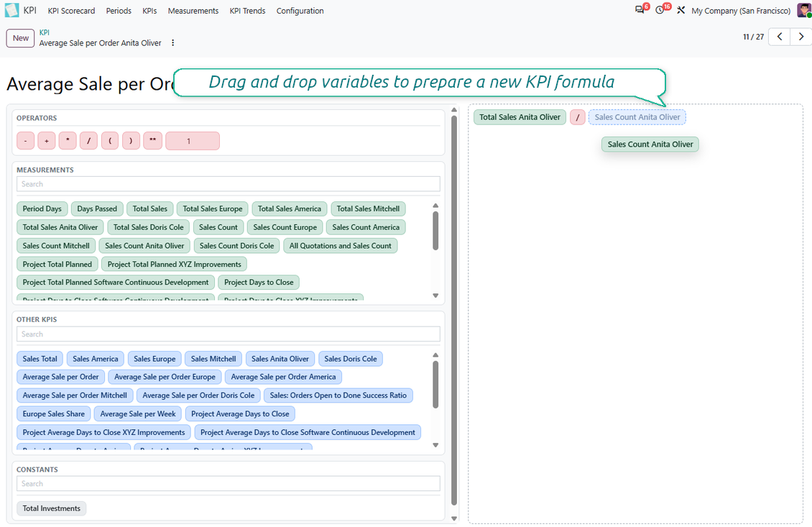The height and width of the screenshot is (527, 812).
Task: Select the divide operator in the Operators panel
Action: tap(89, 141)
